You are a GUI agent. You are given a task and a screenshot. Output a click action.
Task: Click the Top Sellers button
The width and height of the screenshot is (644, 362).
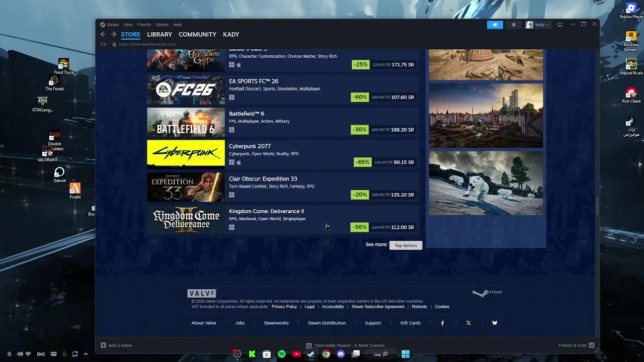tap(406, 245)
